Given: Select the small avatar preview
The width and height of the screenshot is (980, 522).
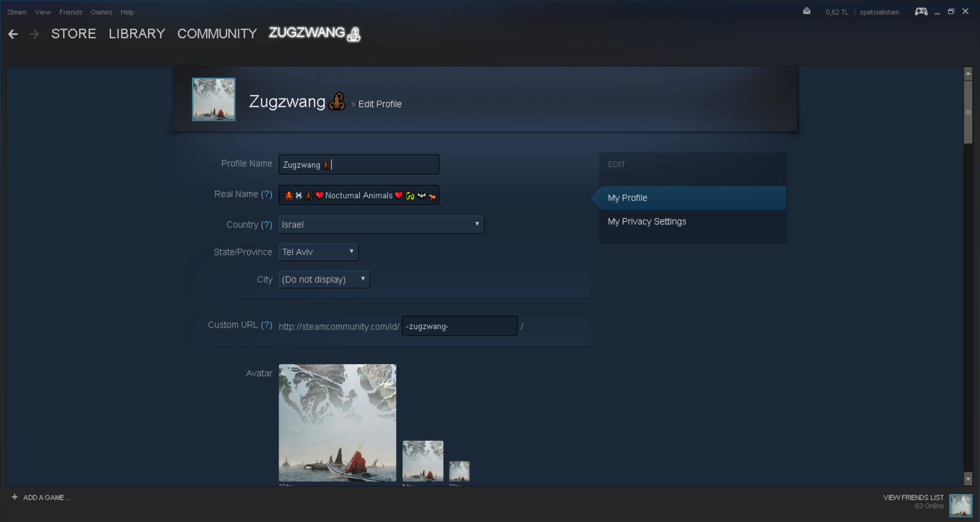Looking at the screenshot, I should [x=459, y=471].
